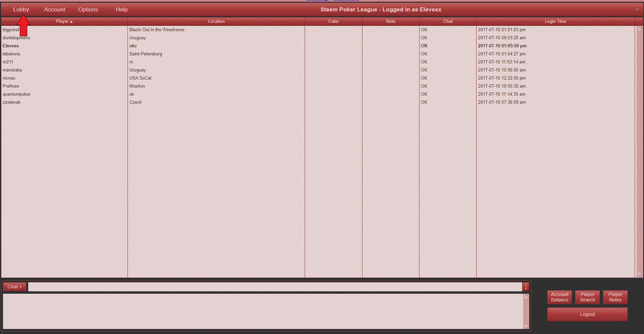Click login time 2017-07-10 01:05:50 pm
Screen dimensions: 644x334
502,46
